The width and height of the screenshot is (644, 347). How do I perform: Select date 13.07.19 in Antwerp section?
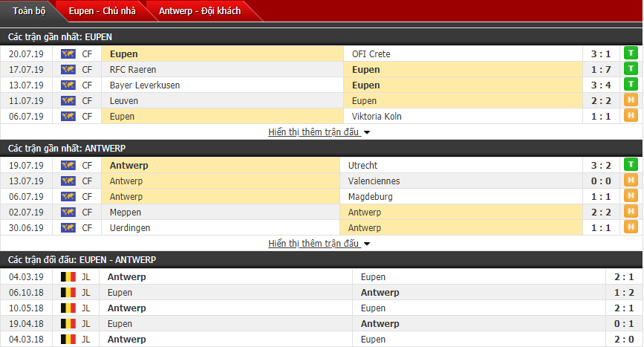26,181
